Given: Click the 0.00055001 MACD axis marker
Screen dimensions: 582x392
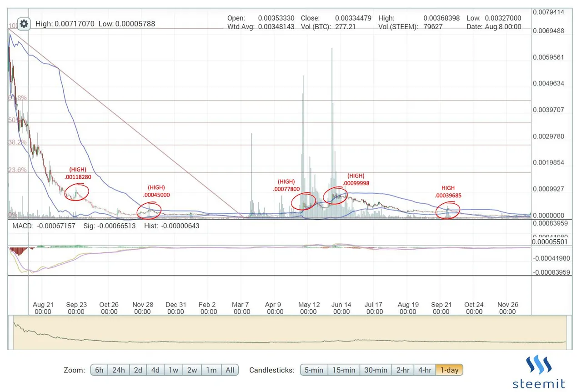Looking at the screenshot, I should (549, 242).
